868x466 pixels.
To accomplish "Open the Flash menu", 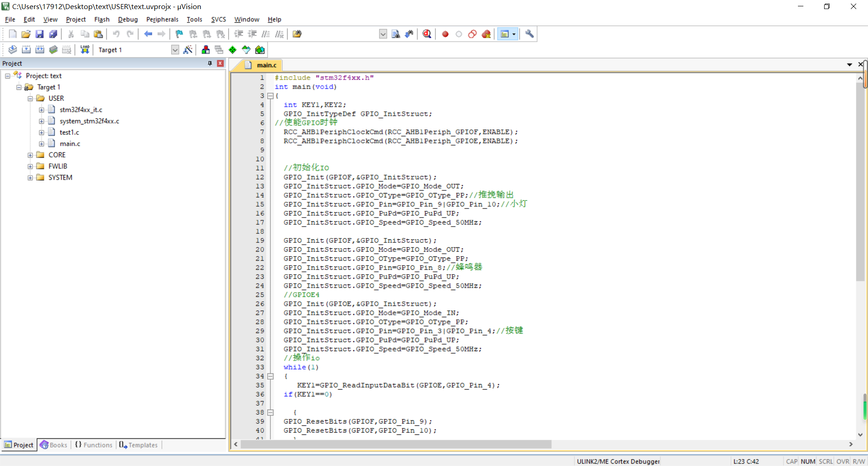I will (102, 19).
